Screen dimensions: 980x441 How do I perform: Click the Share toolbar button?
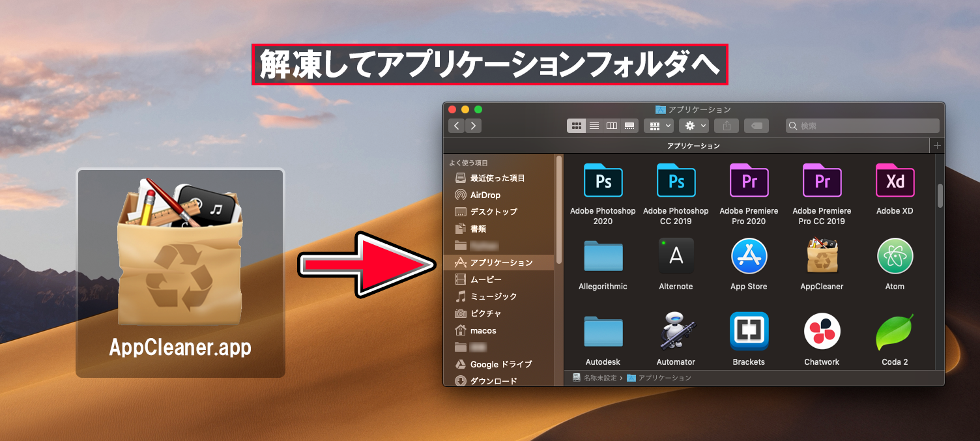(x=727, y=126)
